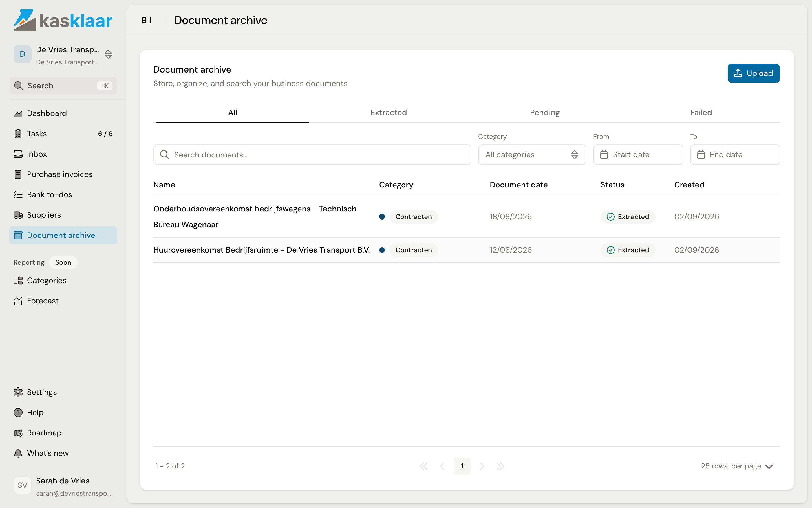Open Onderhoudsovereenkomst bedrijfswagens document
Viewport: 812px width, 508px height.
pos(255,217)
